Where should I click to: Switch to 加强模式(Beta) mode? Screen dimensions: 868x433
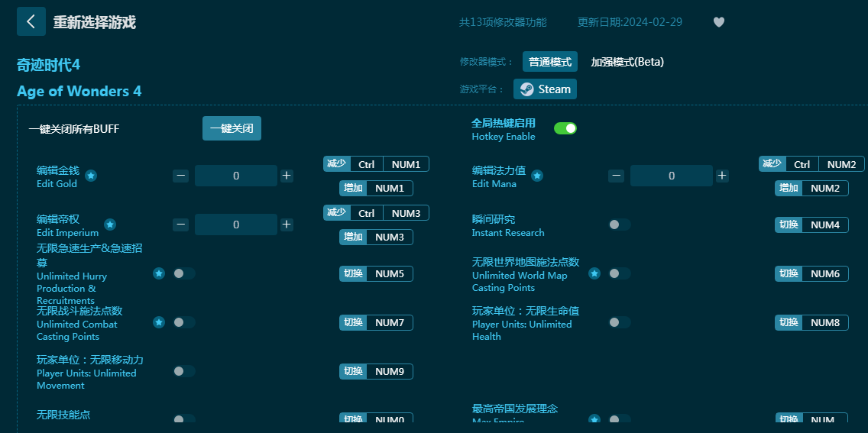coord(627,62)
